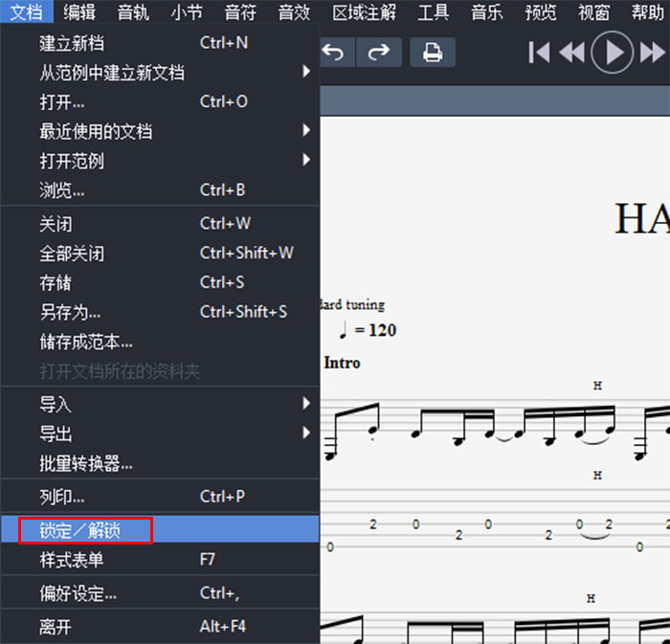Open the 工具 menu
This screenshot has width=670, height=644.
pyautogui.click(x=434, y=12)
